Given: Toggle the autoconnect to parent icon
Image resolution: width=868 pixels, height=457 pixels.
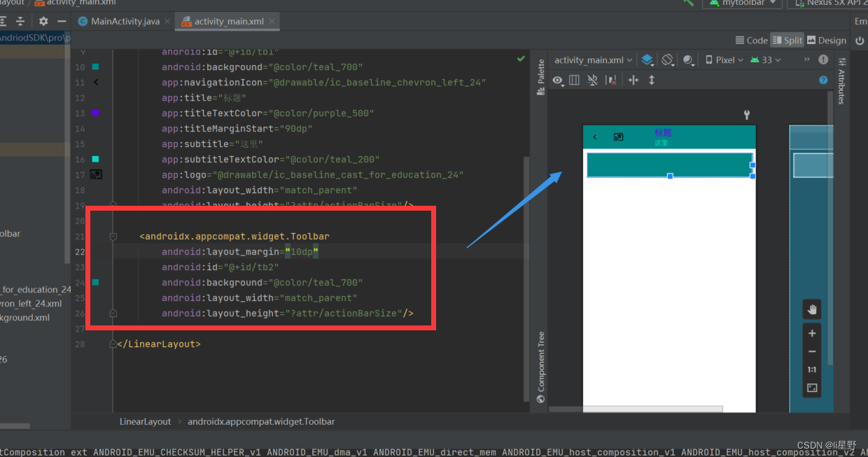Looking at the screenshot, I should (x=593, y=80).
